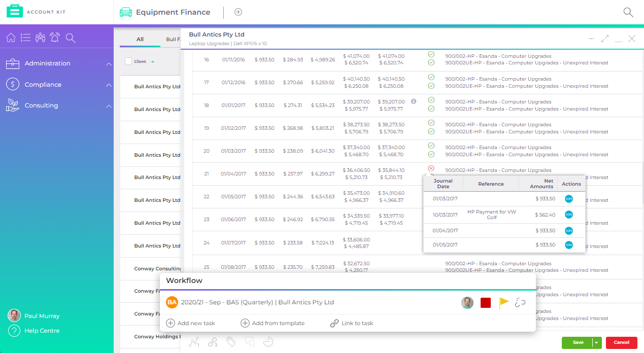The image size is (644, 353).
Task: Switch to the All tab
Action: [140, 39]
